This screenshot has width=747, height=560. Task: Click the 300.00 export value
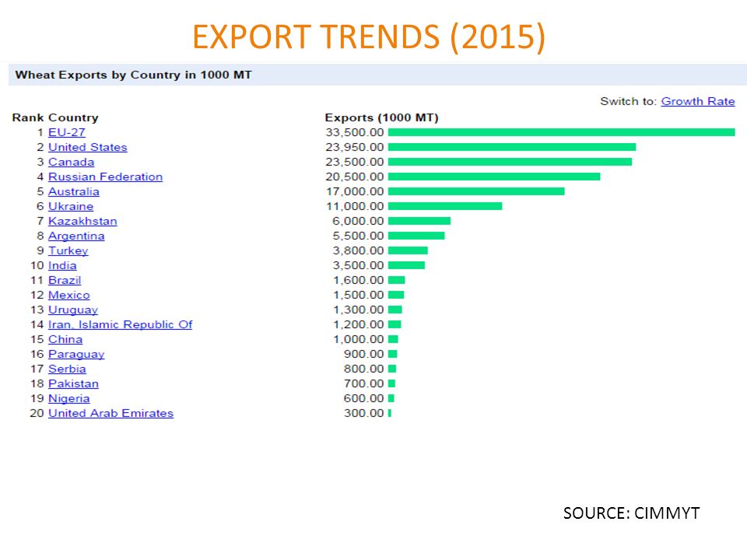(363, 413)
